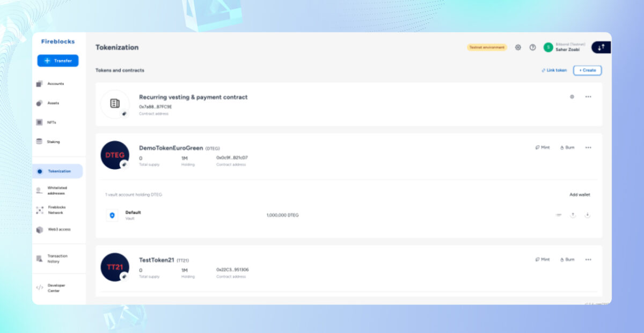Screen dimensions: 644x333
Task: Open the TestToken21 more options menu
Action: (588, 259)
